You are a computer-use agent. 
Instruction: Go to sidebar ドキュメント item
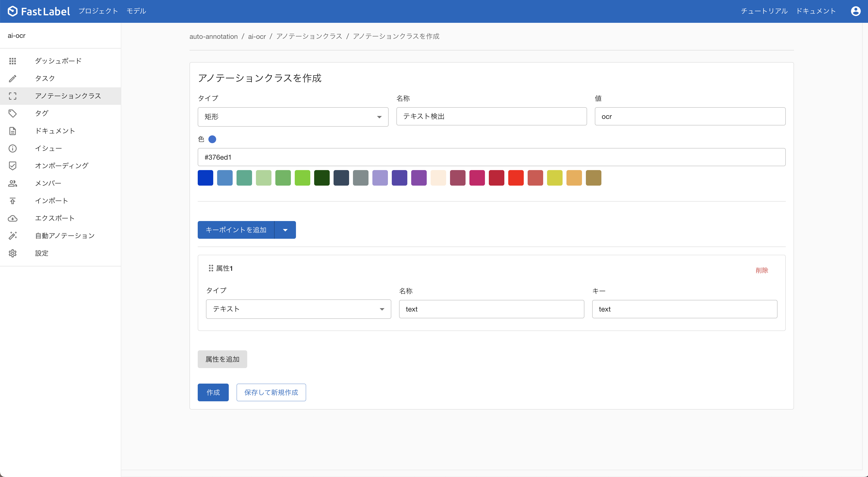pos(61,131)
